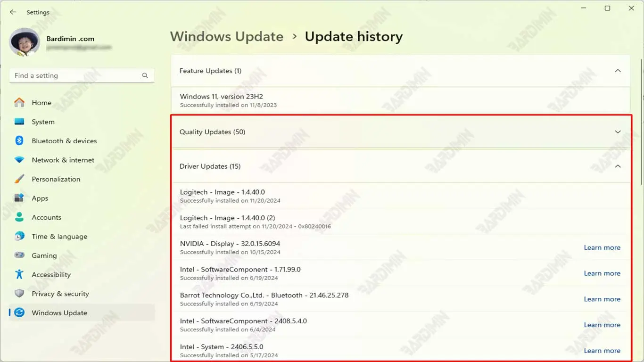This screenshot has width=644, height=362.
Task: Open the Gaming settings page
Action: [44, 255]
